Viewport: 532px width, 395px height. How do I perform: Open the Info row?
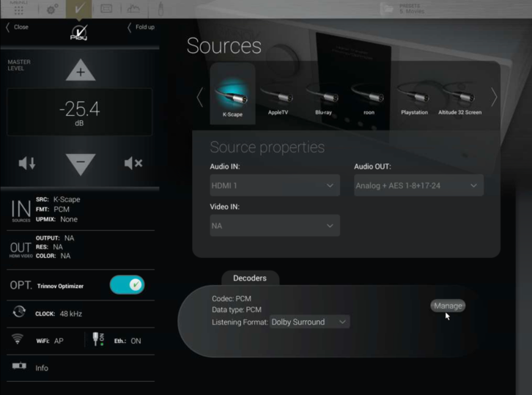81,368
